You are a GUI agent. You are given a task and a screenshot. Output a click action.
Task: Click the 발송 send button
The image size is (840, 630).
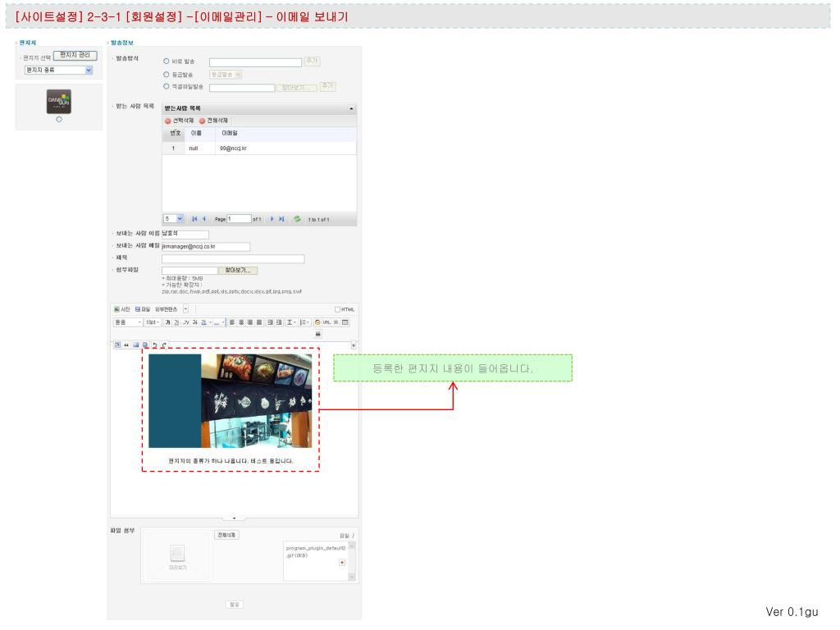pos(234,605)
